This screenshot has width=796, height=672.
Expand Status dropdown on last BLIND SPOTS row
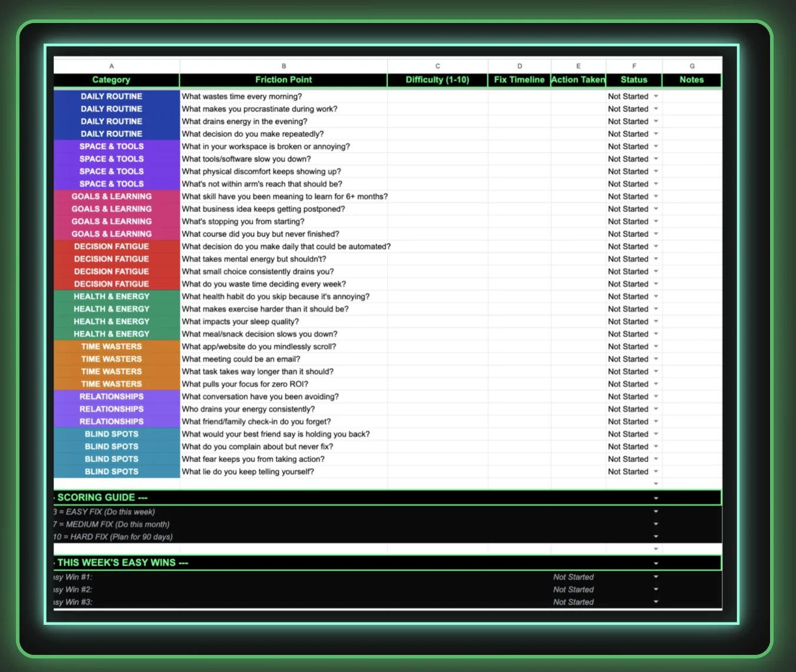656,471
